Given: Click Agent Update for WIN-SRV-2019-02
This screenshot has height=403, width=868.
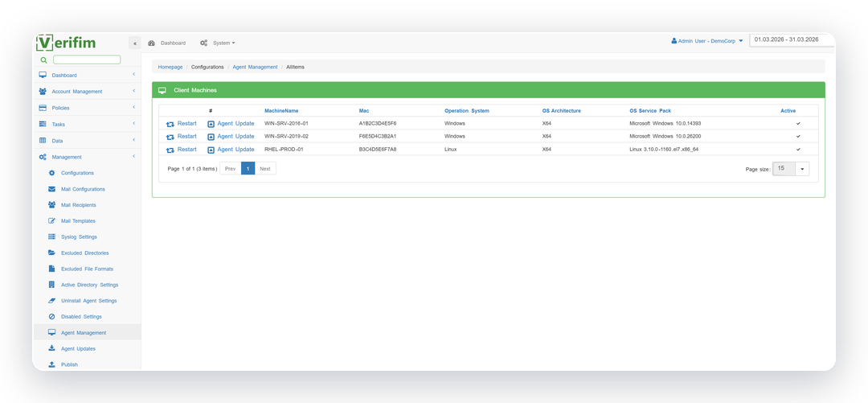Looking at the screenshot, I should [x=231, y=137].
